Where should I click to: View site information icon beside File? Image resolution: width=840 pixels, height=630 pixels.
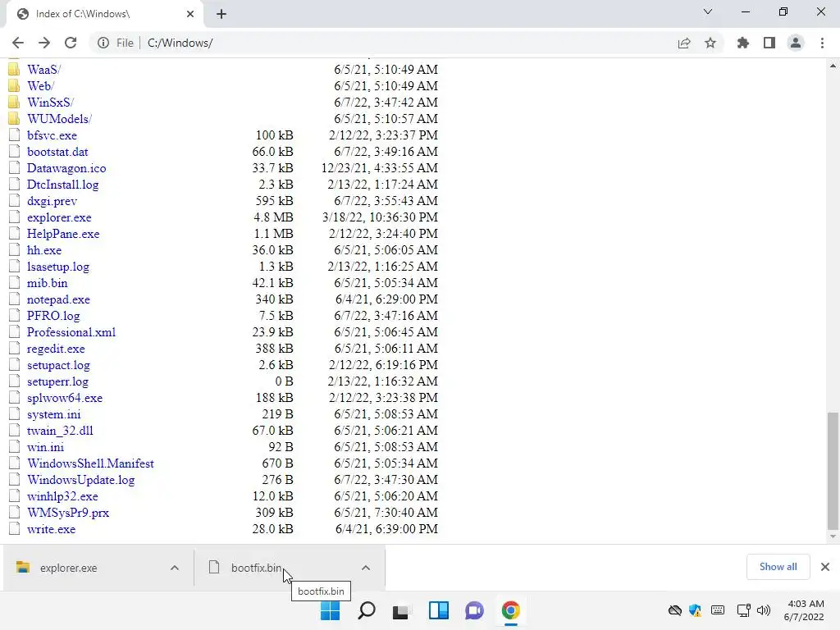pos(103,43)
